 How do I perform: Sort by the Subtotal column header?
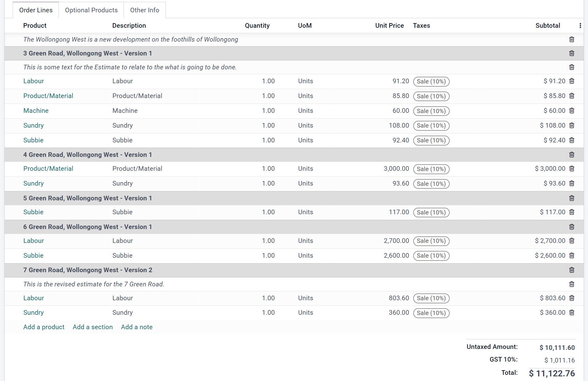coord(548,26)
